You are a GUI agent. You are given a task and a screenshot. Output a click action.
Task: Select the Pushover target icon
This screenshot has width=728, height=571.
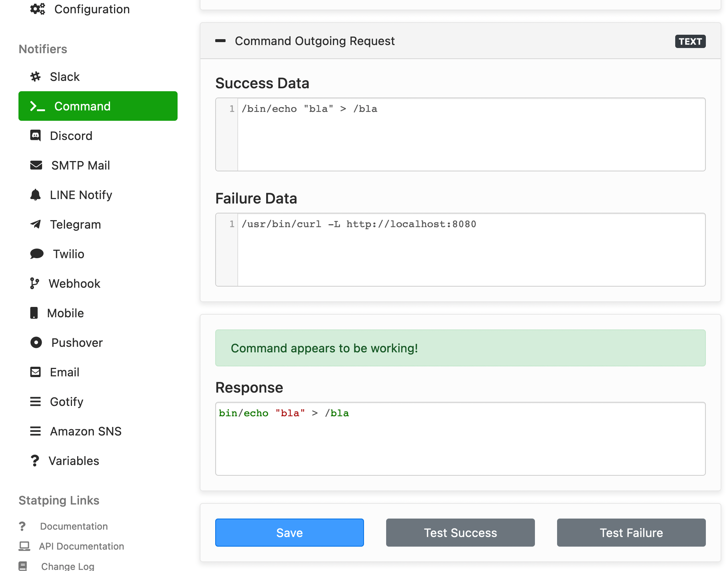click(x=36, y=342)
